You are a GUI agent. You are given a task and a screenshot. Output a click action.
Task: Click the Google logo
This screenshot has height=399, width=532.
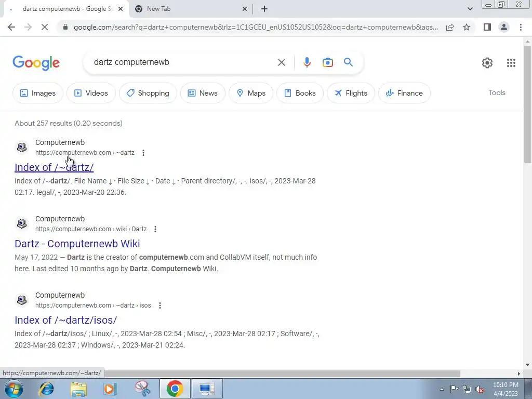[36, 63]
